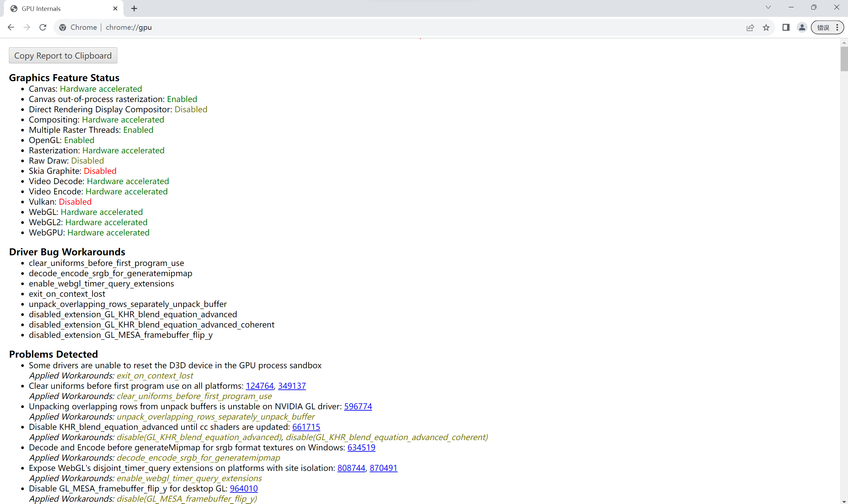This screenshot has height=504, width=848.
Task: Open the Chrome three-dot menu
Action: (837, 27)
